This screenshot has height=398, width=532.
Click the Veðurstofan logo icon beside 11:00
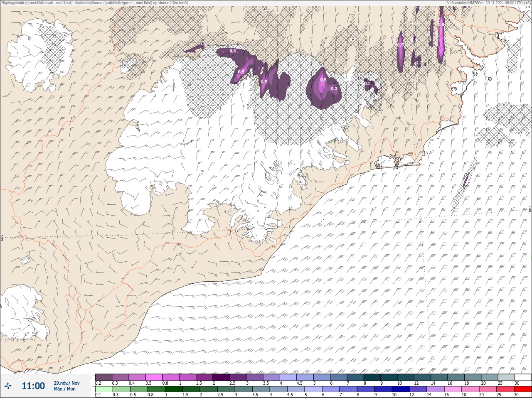(x=8, y=386)
